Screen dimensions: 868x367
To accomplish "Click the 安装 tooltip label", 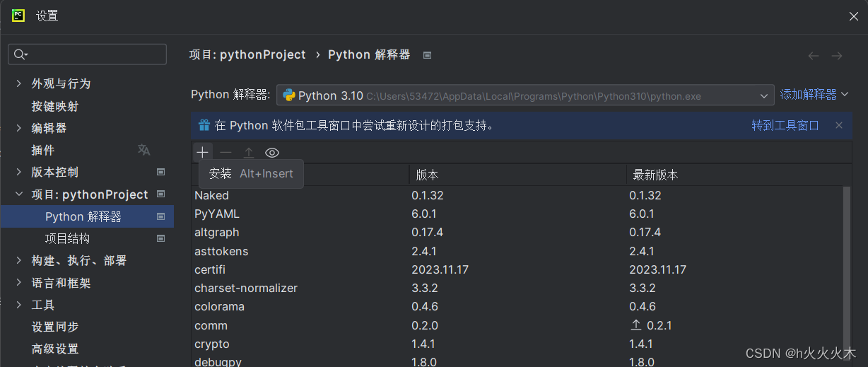I will point(220,173).
